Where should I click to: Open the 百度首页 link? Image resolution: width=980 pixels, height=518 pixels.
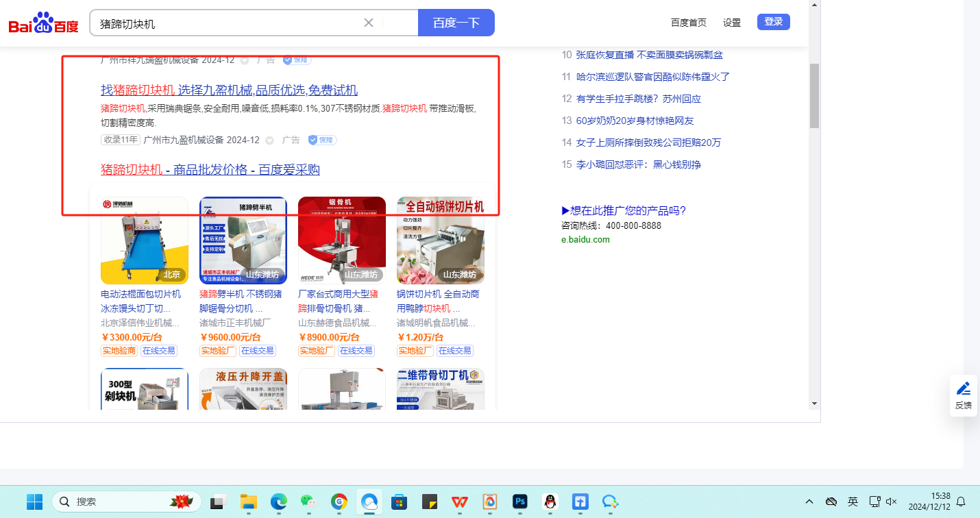[689, 23]
